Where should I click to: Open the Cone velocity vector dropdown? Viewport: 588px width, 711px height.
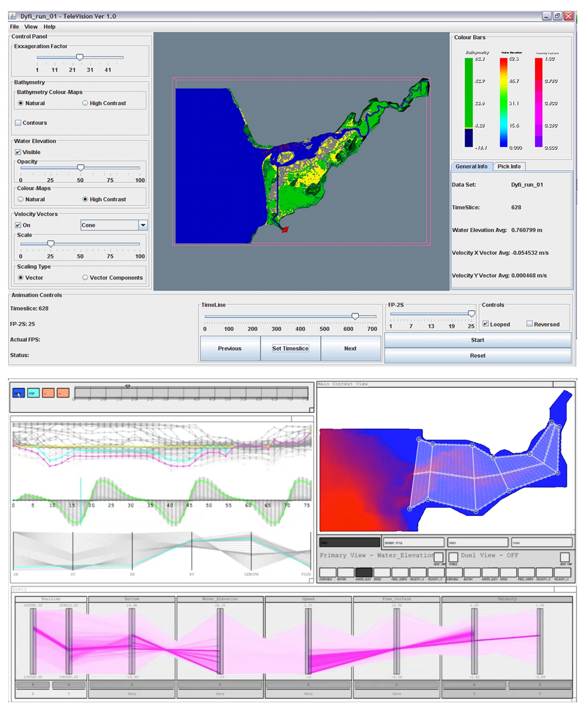point(143,225)
